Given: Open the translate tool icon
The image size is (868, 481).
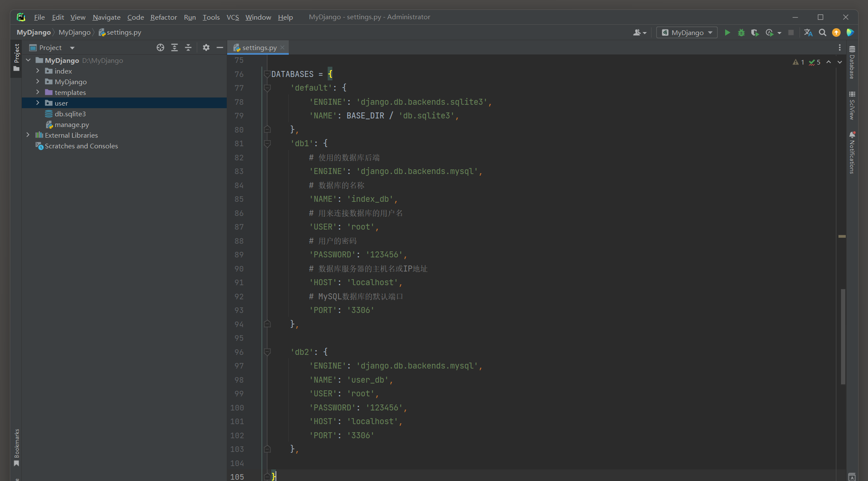Looking at the screenshot, I should (x=808, y=32).
